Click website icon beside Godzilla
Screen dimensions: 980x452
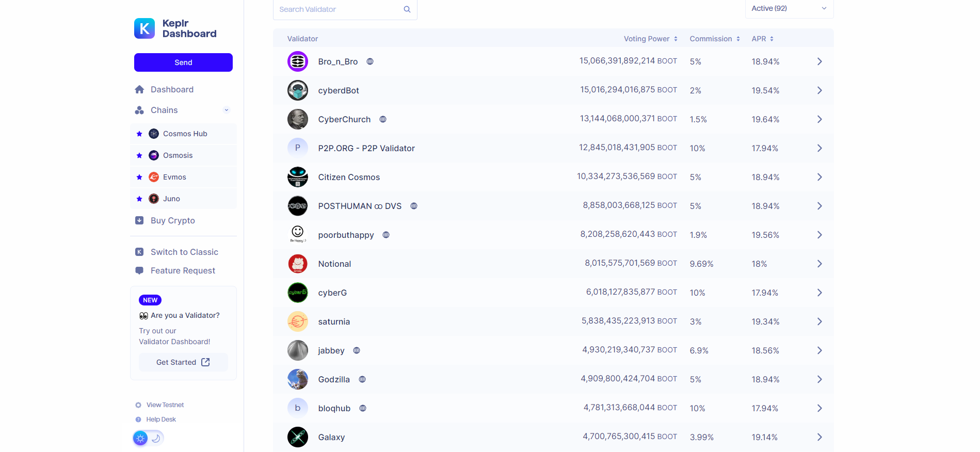(362, 379)
